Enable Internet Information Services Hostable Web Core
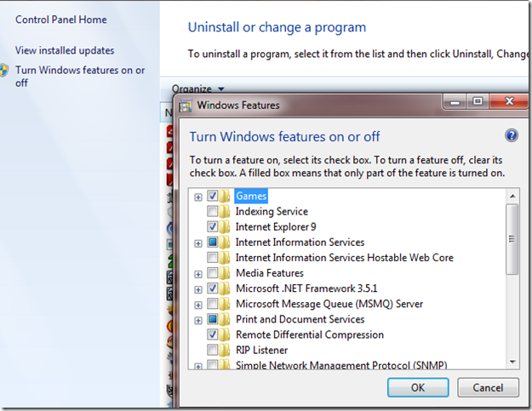Image resolution: width=532 pixels, height=411 pixels. (x=213, y=257)
